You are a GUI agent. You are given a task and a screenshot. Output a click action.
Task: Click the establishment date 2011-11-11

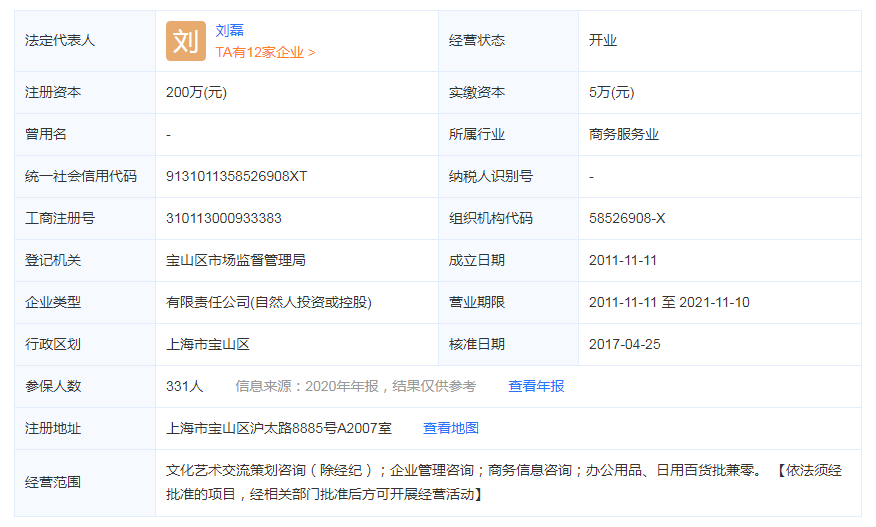click(623, 260)
